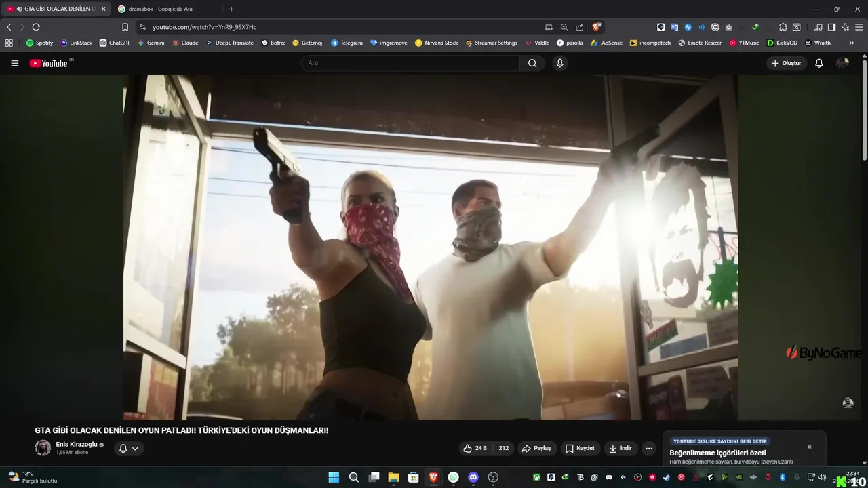Dislike the video showing 212
Viewport: 868px width, 488px height.
point(504,448)
